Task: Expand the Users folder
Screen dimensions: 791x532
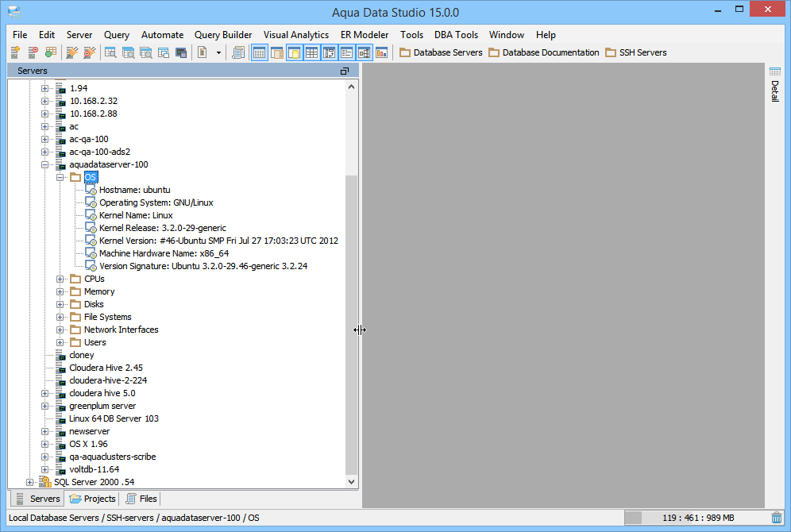Action: pos(60,342)
